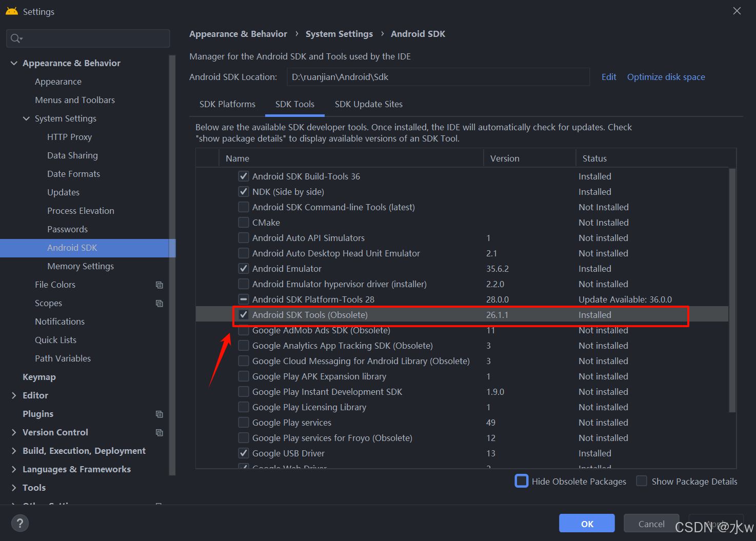Click the settings tree vertical scrollbar
The width and height of the screenshot is (756, 541).
coord(172,264)
